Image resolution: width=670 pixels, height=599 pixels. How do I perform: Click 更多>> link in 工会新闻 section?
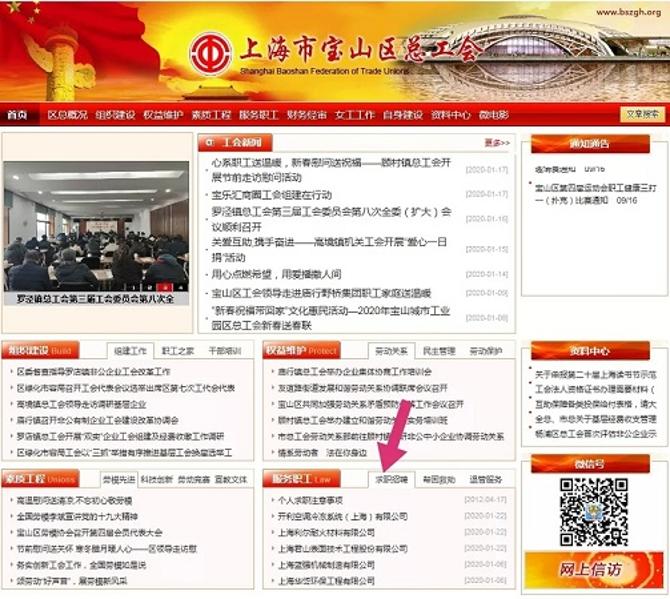pyautogui.click(x=497, y=143)
